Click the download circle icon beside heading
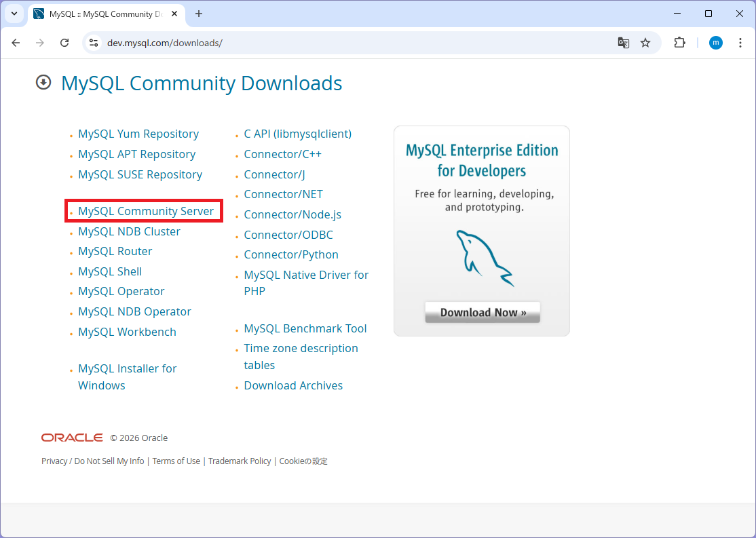 (43, 83)
